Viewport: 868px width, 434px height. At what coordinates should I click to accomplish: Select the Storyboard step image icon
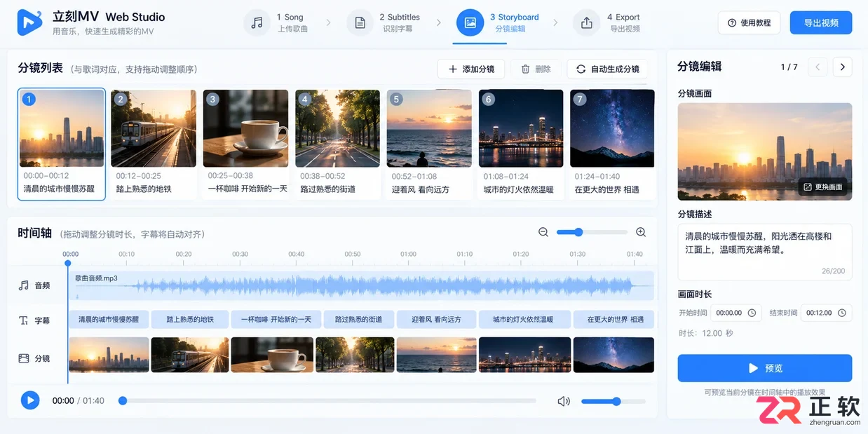[x=470, y=22]
